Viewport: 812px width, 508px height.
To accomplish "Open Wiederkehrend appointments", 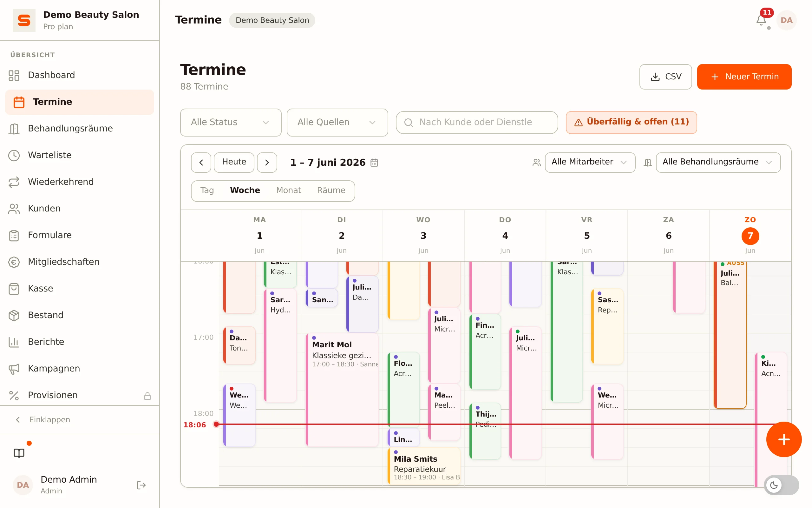I will [x=80, y=182].
